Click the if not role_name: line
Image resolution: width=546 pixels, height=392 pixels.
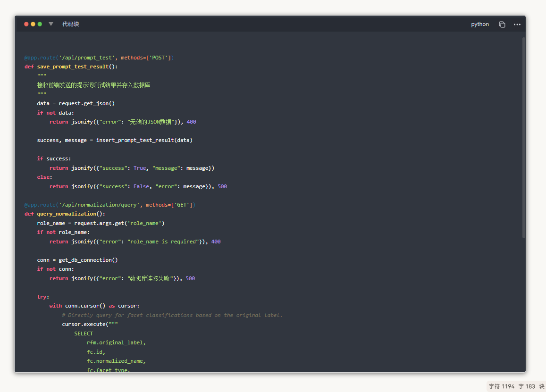tap(63, 232)
